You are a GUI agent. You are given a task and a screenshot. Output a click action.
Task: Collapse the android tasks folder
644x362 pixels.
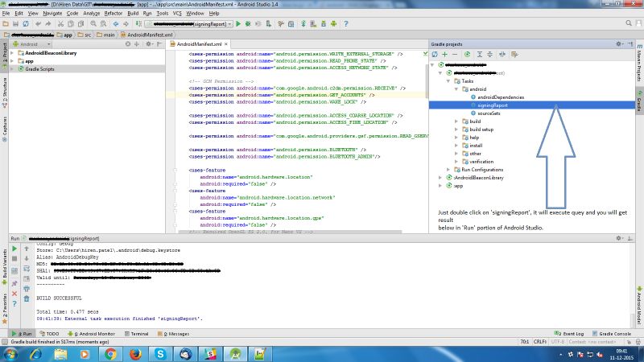tap(456, 89)
